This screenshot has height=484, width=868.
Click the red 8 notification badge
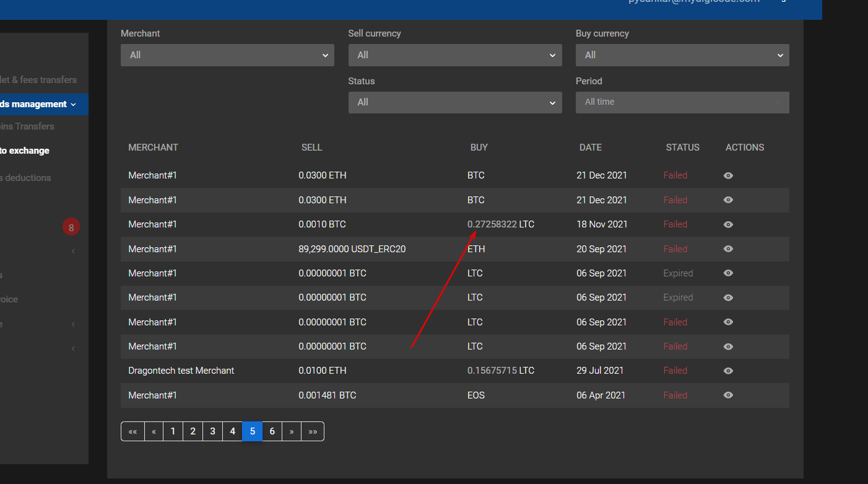click(71, 227)
